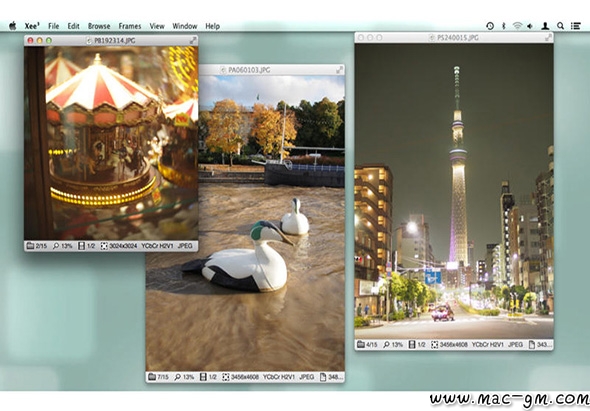Open the Xee³ application menu

(x=32, y=26)
